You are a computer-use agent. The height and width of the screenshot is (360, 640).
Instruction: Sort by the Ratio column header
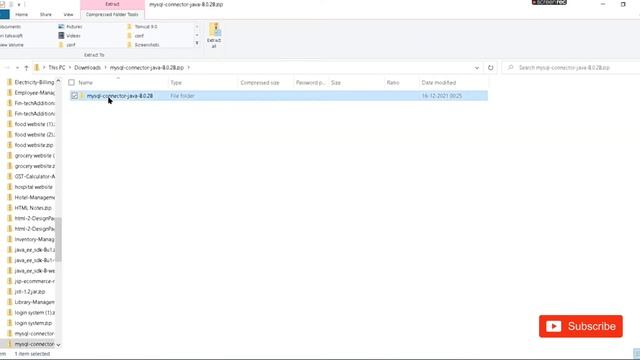pyautogui.click(x=401, y=82)
